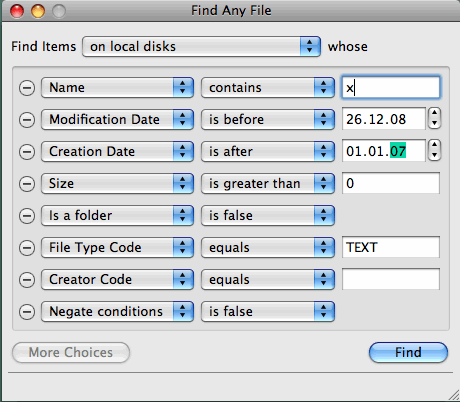Decrement the Modification Date stepper down arrow
Image resolution: width=460 pixels, height=402 pixels.
coord(434,123)
